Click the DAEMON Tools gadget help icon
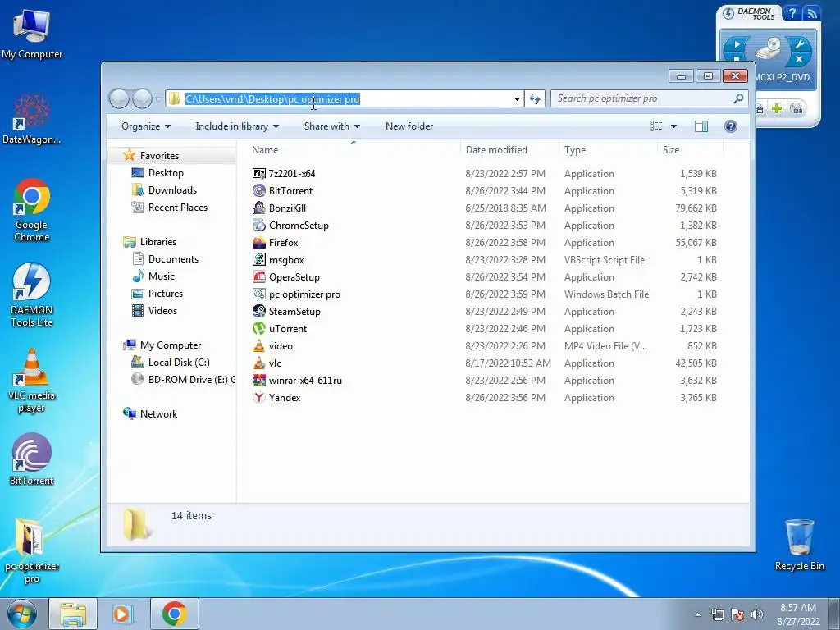This screenshot has width=840, height=630. point(792,13)
